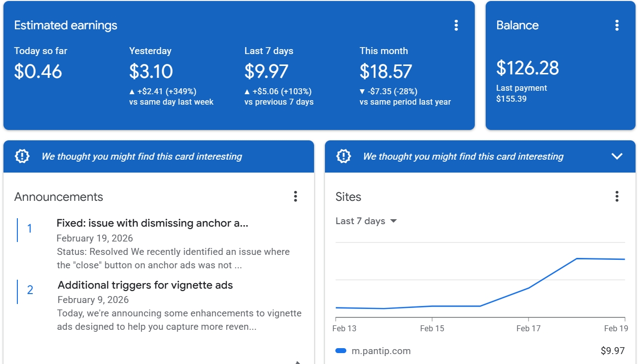This screenshot has height=364, width=640.
Task: Click the insight badge icon above Announcements
Action: (x=22, y=156)
